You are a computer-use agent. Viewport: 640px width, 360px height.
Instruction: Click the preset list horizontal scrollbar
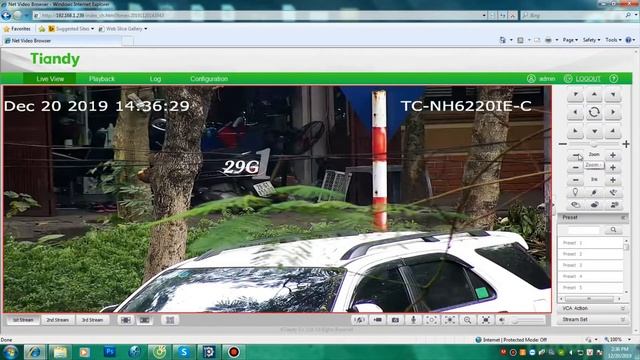(591, 299)
